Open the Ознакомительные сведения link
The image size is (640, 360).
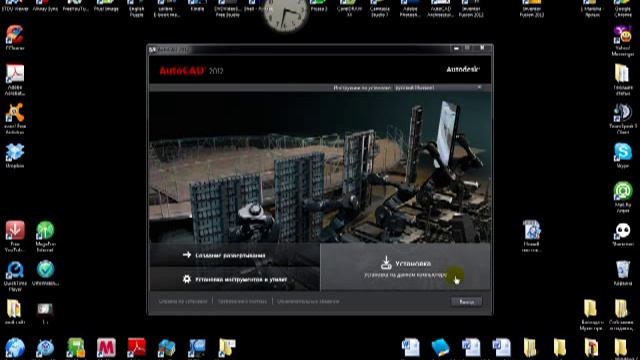click(x=308, y=301)
